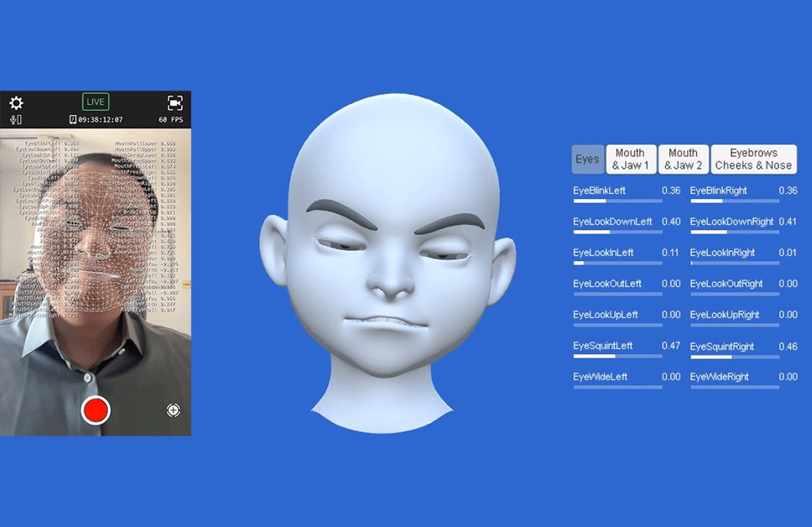Tap the microphone and phone icon
Viewport: 812px width, 527px height.
16,120
